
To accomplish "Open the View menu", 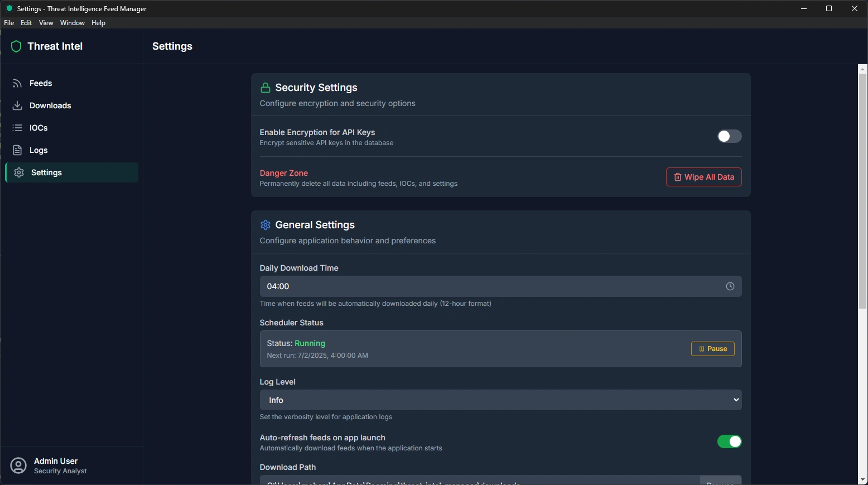I will point(46,23).
